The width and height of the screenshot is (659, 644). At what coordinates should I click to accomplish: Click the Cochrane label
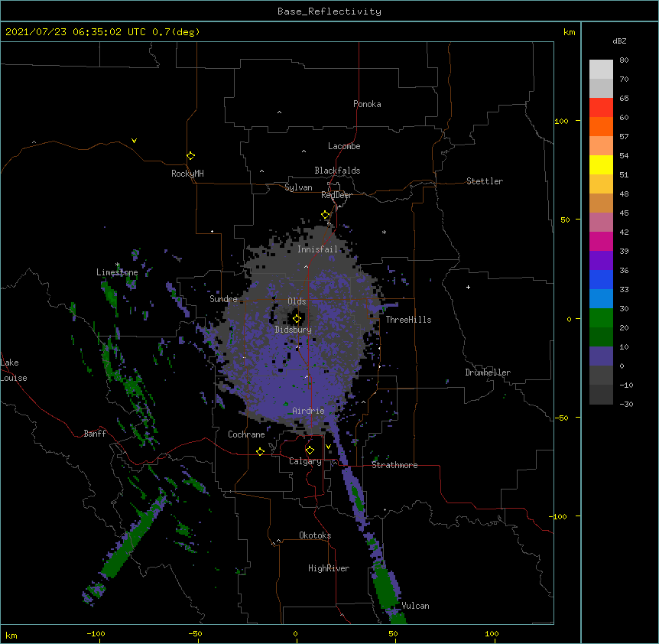(x=246, y=434)
